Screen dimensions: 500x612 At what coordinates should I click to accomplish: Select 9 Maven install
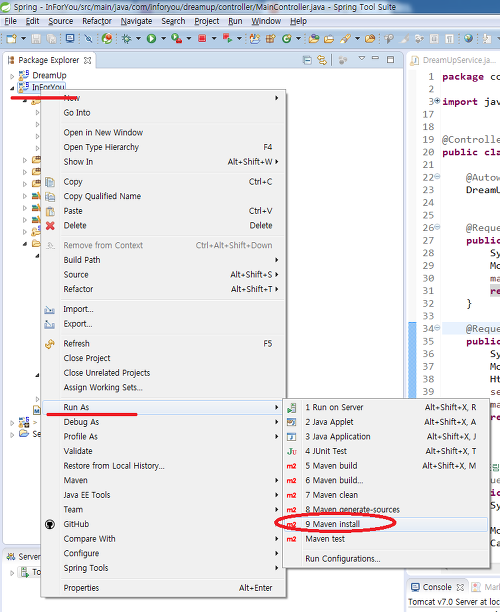click(386, 524)
